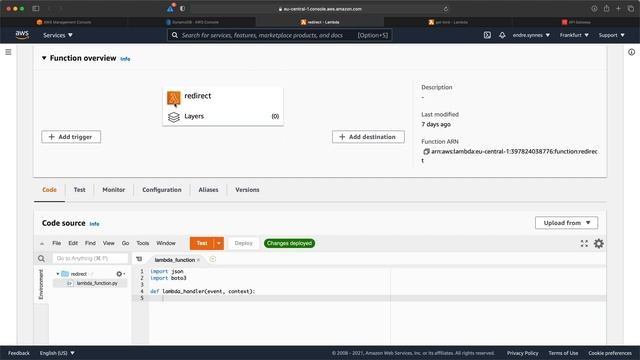Screen dimensions: 640x360
Task: Open Safari downloads button
Action: 594,9
